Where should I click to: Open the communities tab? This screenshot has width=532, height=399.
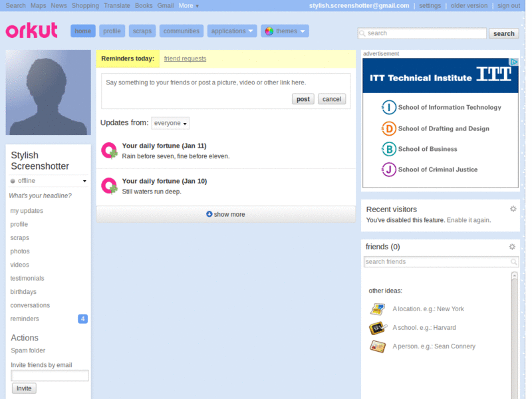(x=182, y=31)
